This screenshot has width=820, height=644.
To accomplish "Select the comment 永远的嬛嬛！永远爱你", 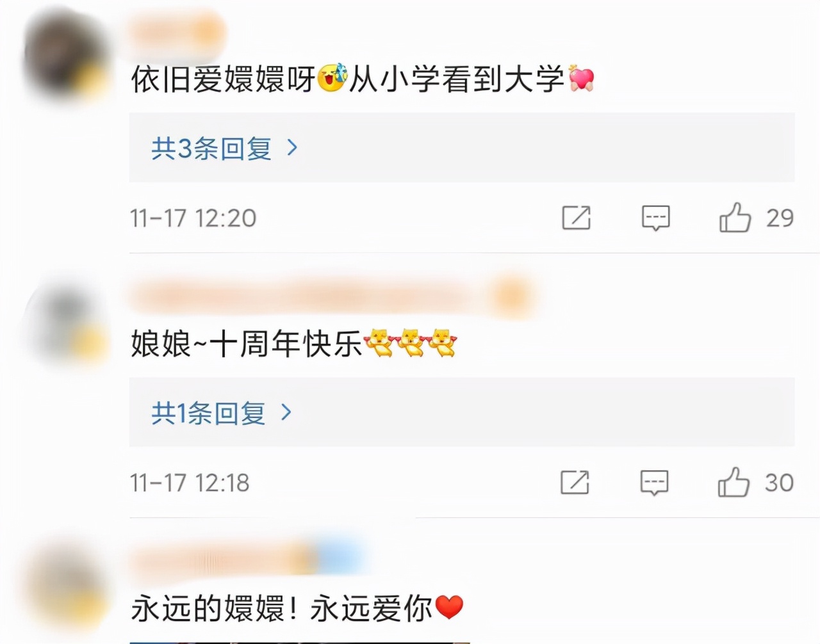I will click(297, 608).
